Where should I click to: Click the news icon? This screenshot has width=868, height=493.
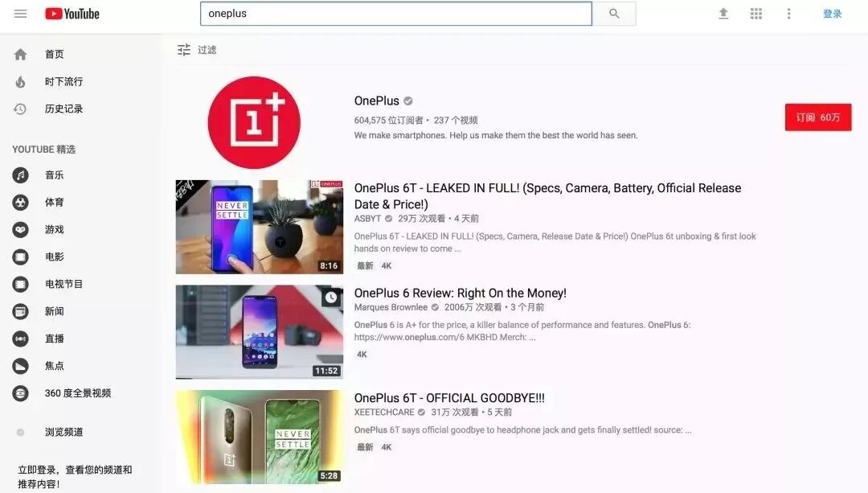[20, 311]
